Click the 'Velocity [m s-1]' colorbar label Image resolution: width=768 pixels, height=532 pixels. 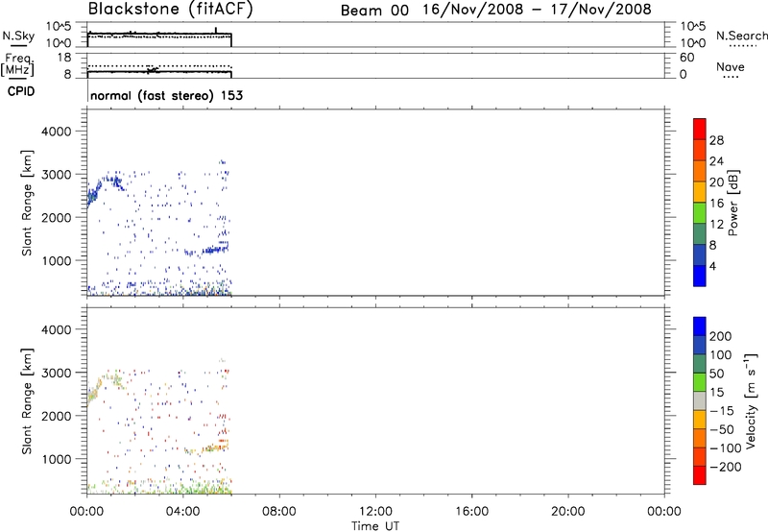pyautogui.click(x=750, y=400)
